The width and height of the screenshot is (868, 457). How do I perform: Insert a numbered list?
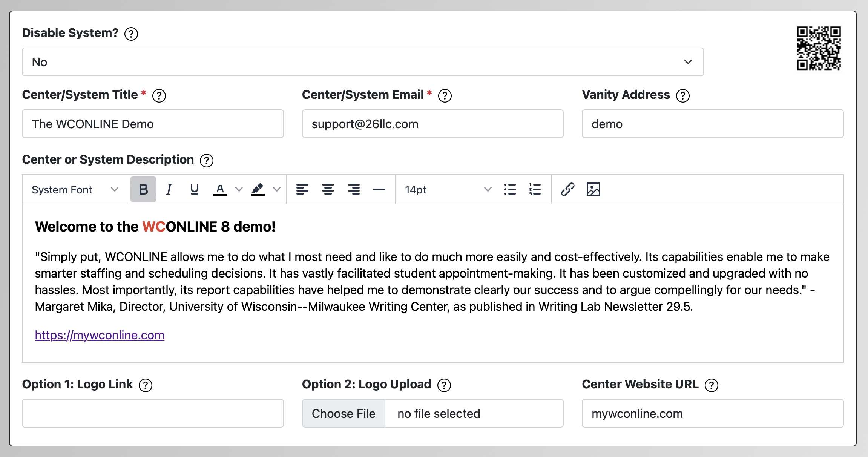[x=535, y=189]
